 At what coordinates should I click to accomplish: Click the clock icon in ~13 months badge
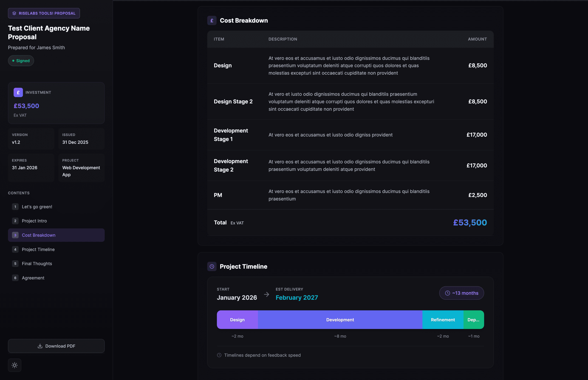pos(447,293)
